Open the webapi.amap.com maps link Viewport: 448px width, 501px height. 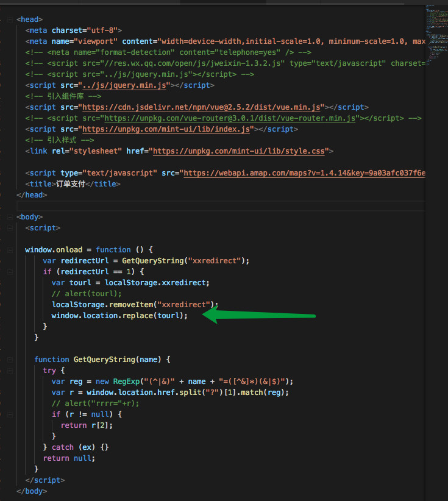tap(304, 173)
